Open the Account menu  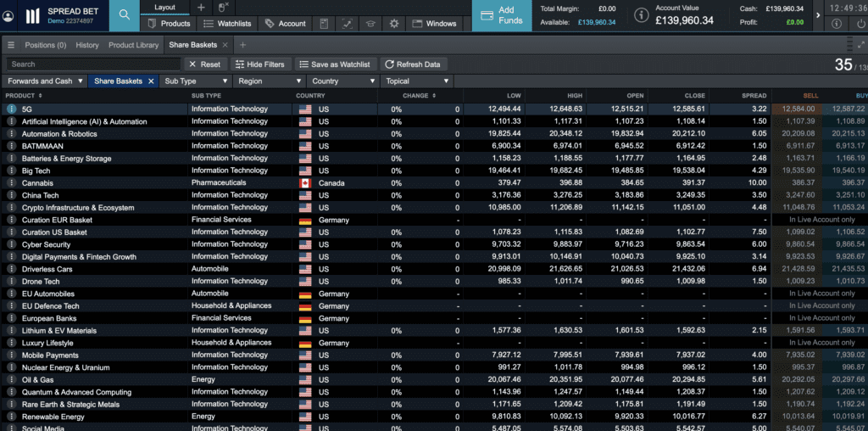pos(286,23)
